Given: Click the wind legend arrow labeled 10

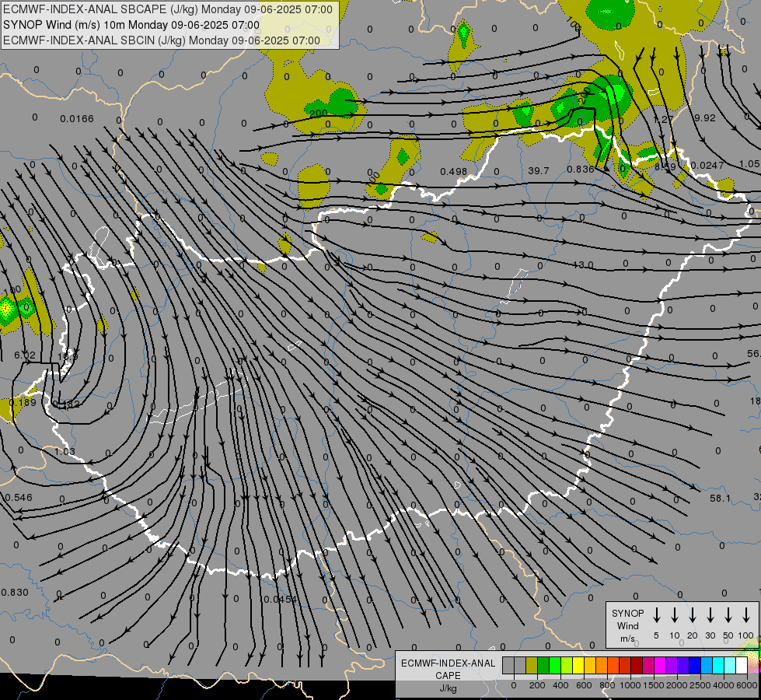Looking at the screenshot, I should point(674,615).
